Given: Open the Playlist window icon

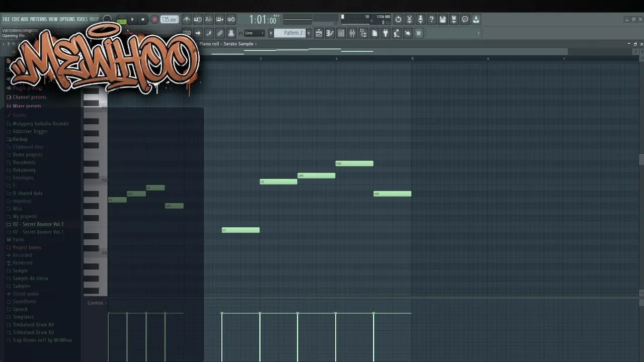Looking at the screenshot, I should 319,33.
